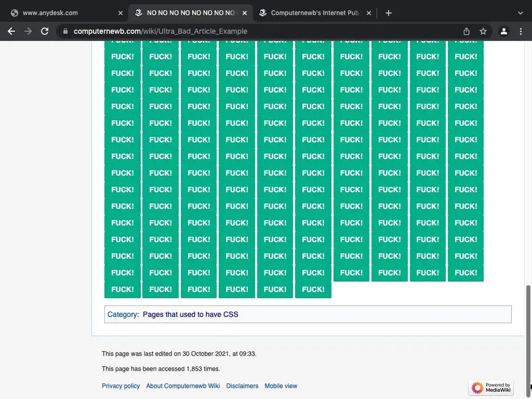The height and width of the screenshot is (399, 532).
Task: Open the Privacy policy link
Action: tap(121, 386)
